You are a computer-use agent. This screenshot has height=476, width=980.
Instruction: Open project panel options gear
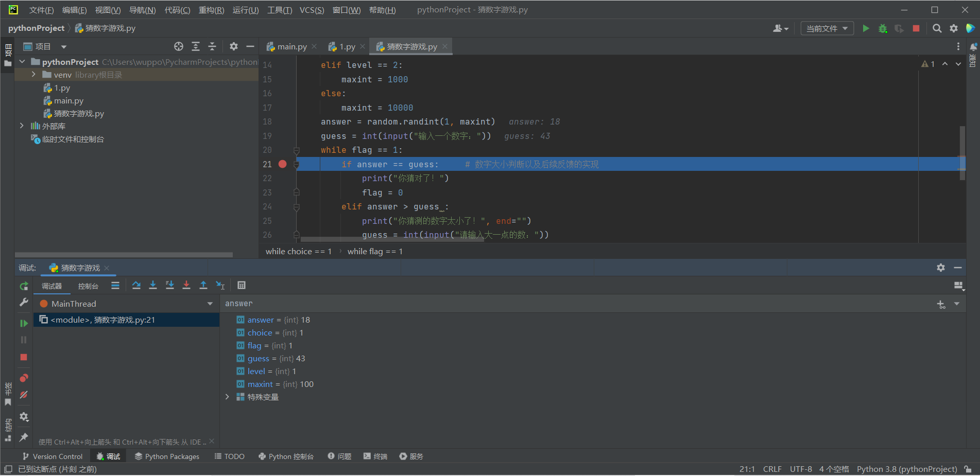(234, 46)
